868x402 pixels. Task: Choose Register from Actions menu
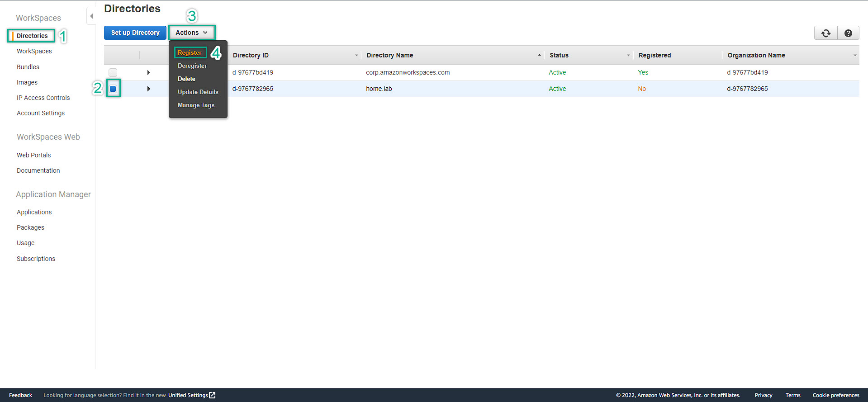pyautogui.click(x=190, y=52)
